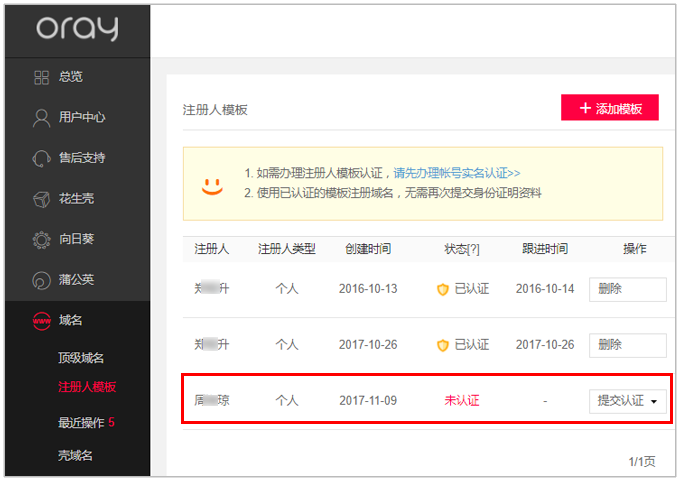Click the 售后支持 headset icon

tap(41, 158)
